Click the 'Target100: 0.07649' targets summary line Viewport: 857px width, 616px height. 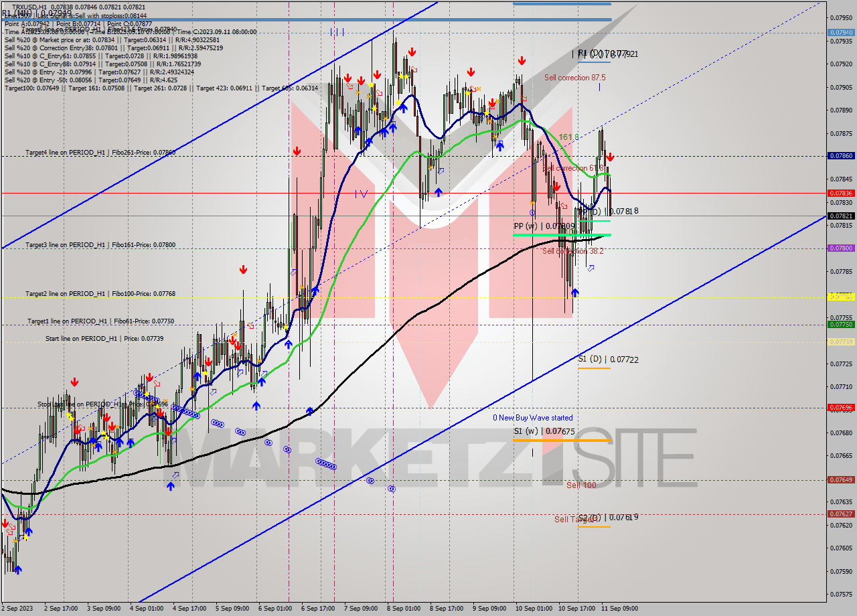[x=161, y=88]
